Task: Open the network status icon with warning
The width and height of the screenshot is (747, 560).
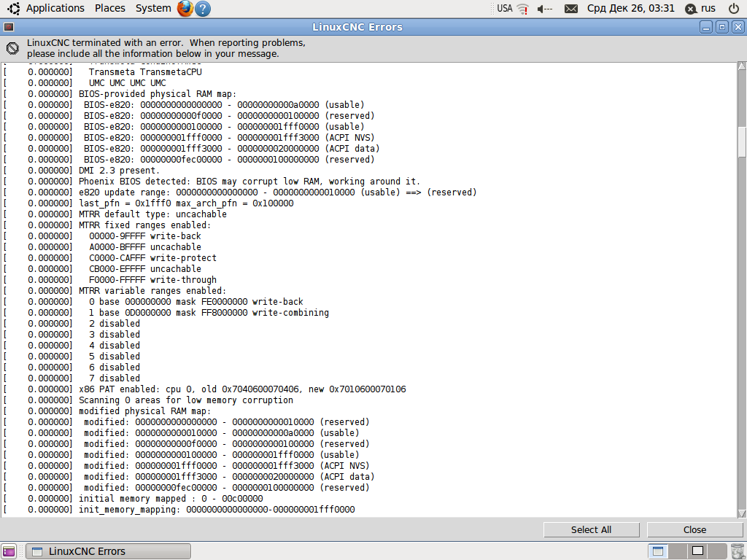Action: pos(522,9)
